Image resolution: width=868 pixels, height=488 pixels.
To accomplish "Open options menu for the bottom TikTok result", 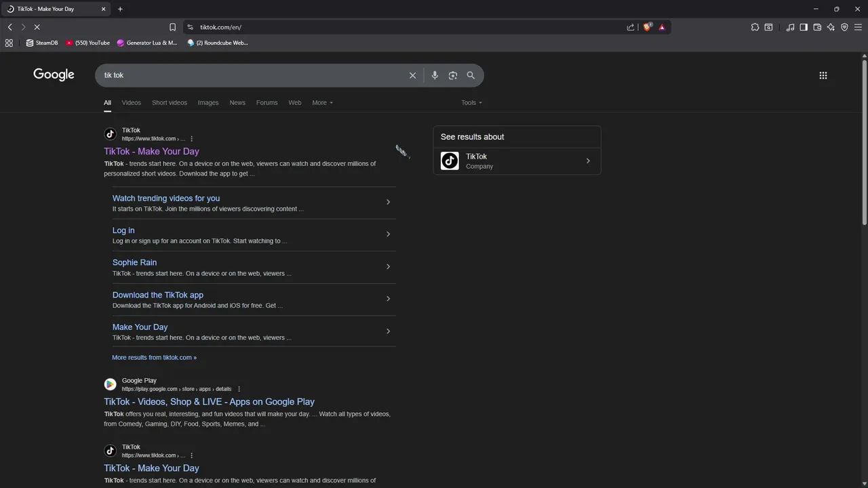I will tap(192, 455).
